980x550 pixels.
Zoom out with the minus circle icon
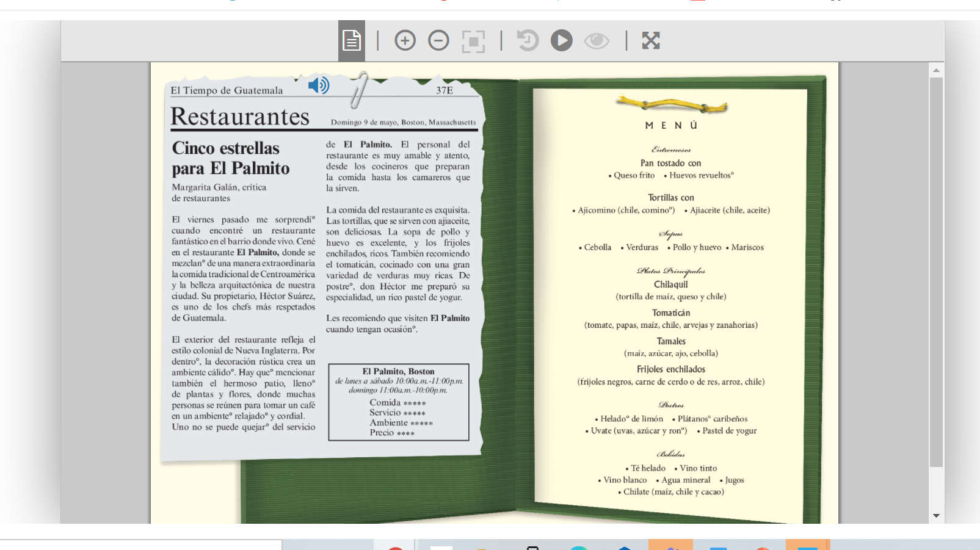(438, 41)
